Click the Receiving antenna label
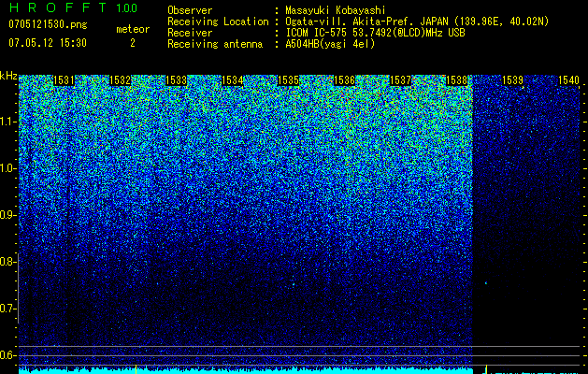The width and height of the screenshot is (588, 374). point(215,44)
